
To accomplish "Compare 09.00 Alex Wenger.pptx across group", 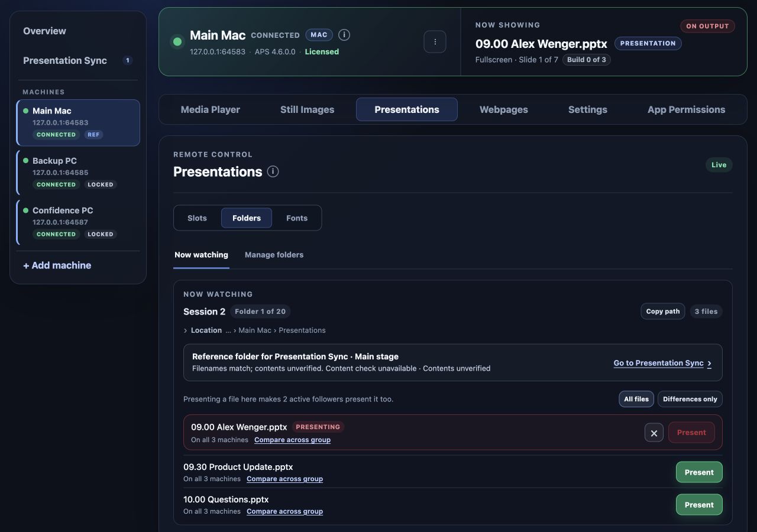I will [x=292, y=440].
